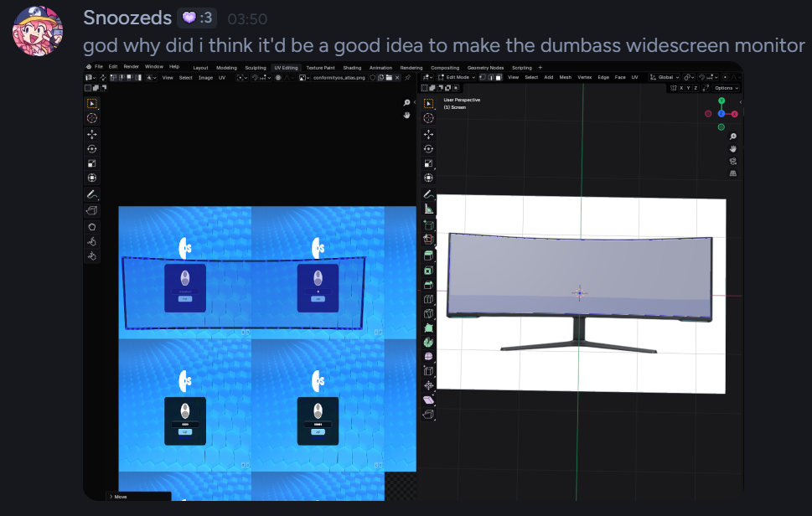Add a new workspace with plus button
Viewport: 812px width, 516px height.
(x=540, y=68)
